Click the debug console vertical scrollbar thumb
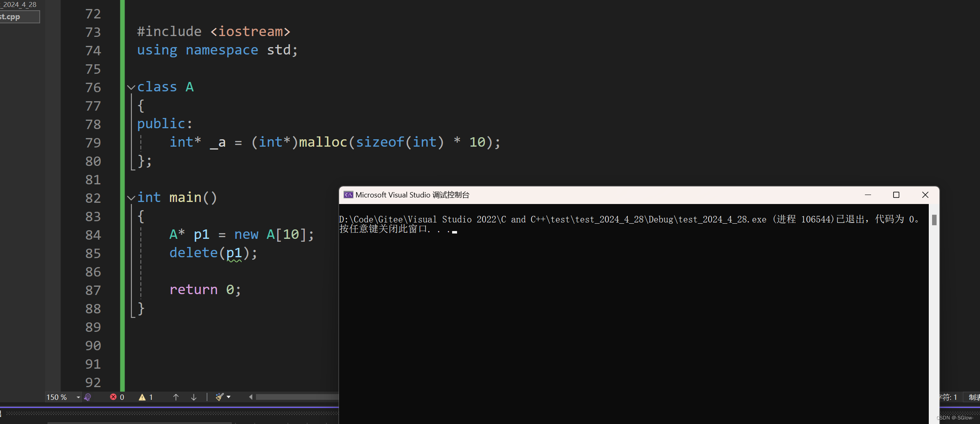This screenshot has width=980, height=424. [934, 220]
